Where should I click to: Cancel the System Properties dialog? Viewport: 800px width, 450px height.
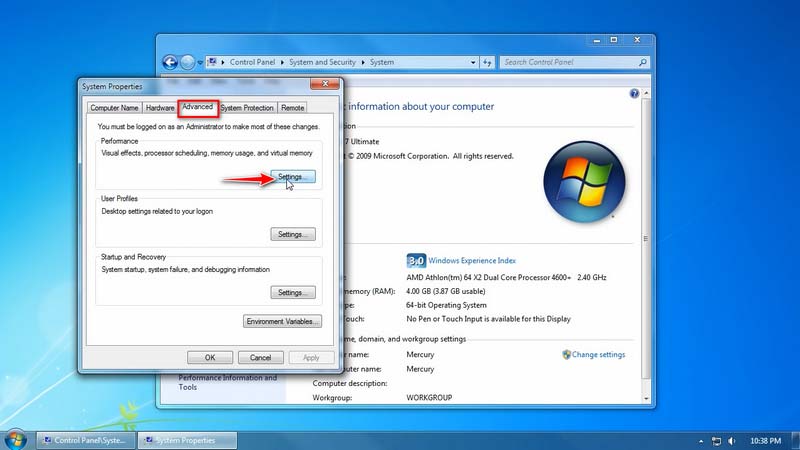tap(260, 358)
